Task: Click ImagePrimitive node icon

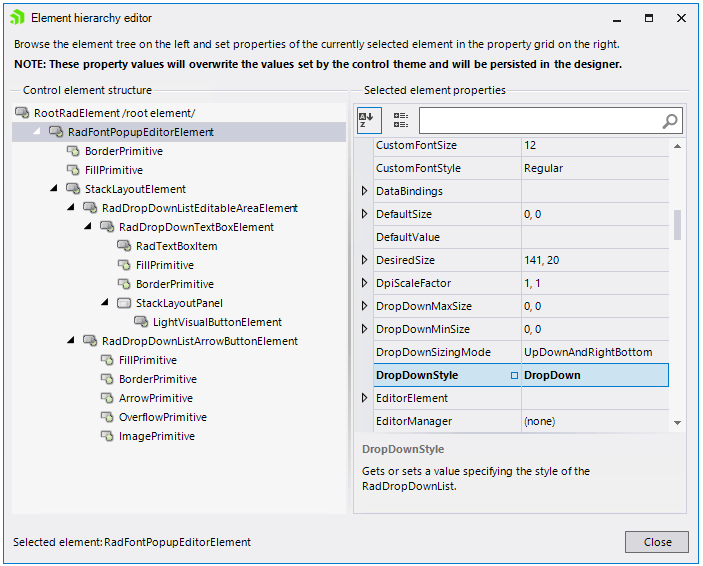Action: tap(107, 435)
